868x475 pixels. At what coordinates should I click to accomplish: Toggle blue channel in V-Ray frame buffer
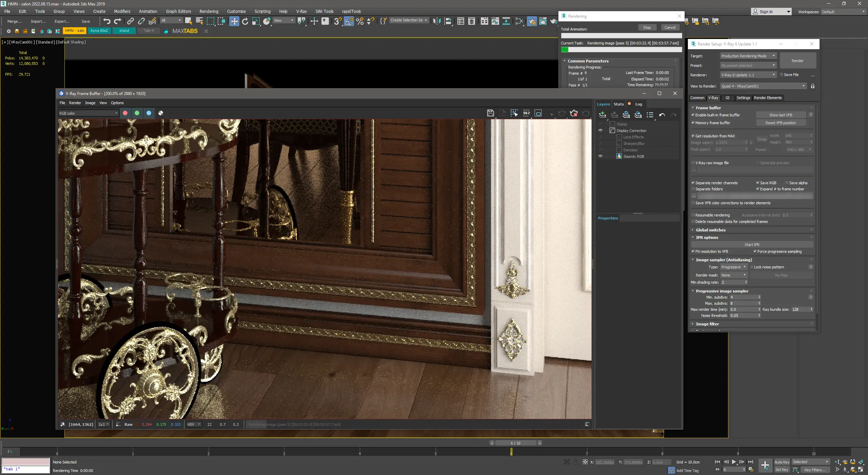click(x=149, y=113)
